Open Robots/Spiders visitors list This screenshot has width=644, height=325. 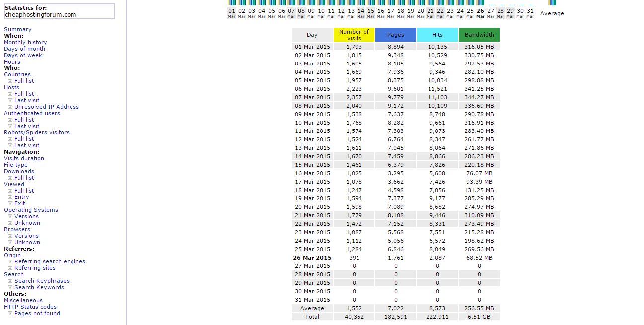tap(37, 132)
